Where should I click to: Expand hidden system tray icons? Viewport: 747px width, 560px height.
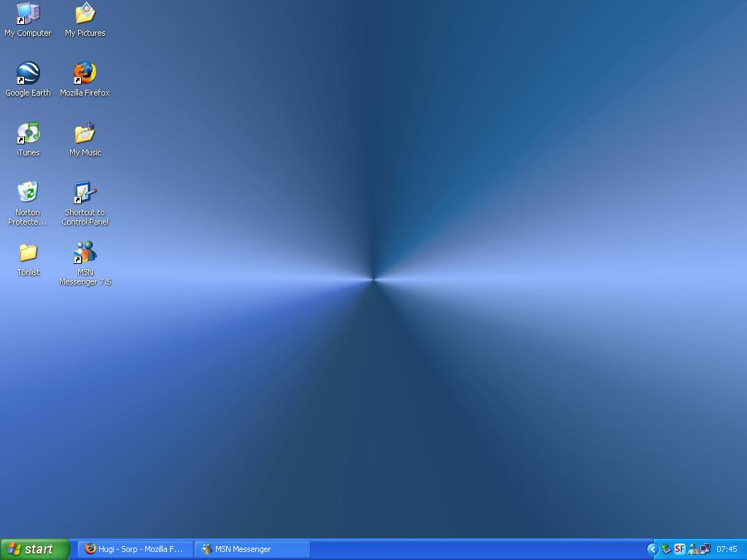[653, 550]
